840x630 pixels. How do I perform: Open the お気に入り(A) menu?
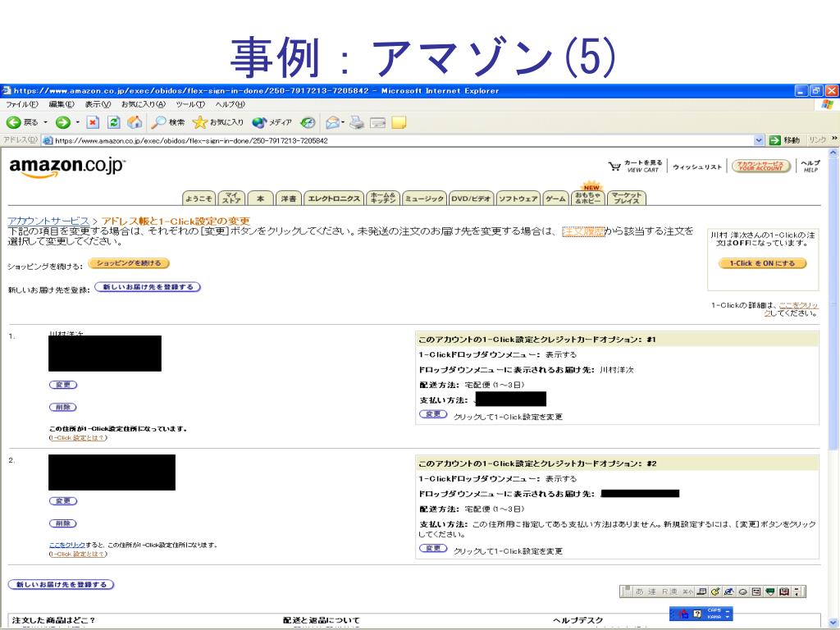coord(143,104)
